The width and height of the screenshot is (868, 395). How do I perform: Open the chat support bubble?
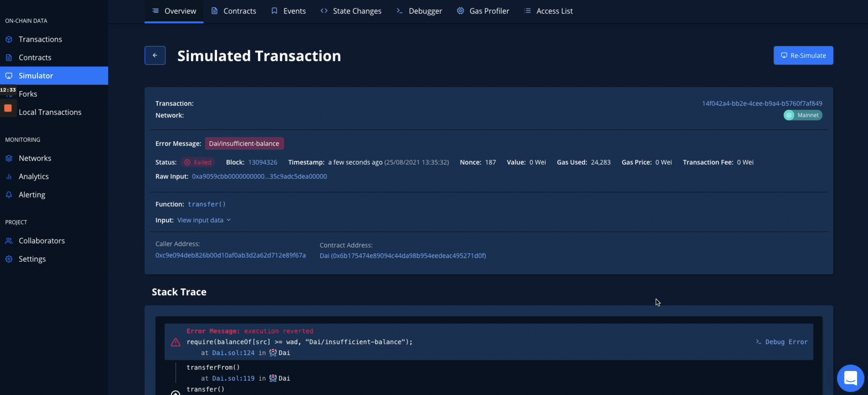pyautogui.click(x=850, y=378)
